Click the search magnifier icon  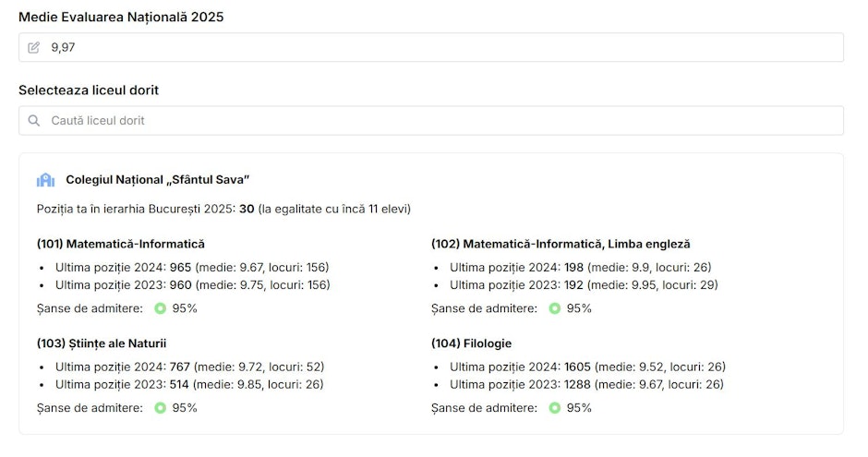[34, 121]
